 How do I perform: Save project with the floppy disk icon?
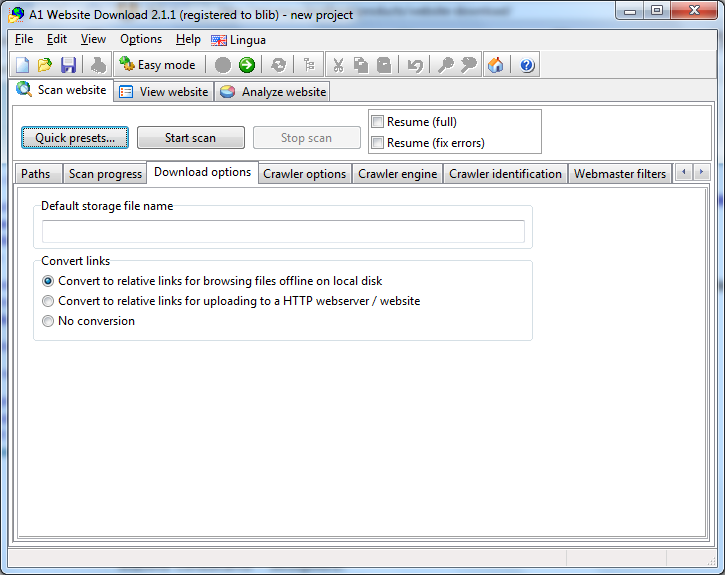point(68,65)
